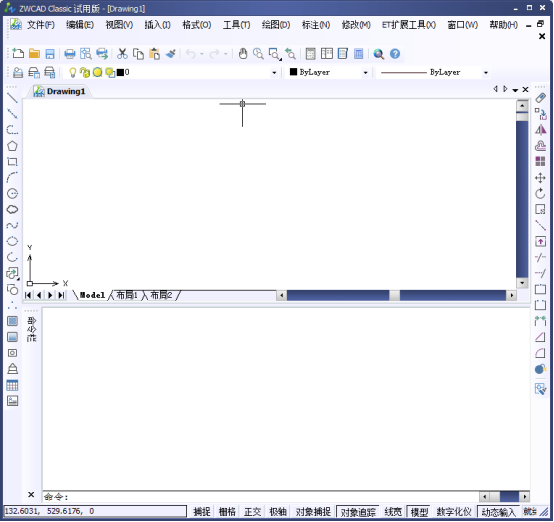The width and height of the screenshot is (554, 522).
Task: Click the Match Properties brush icon
Action: pyautogui.click(x=171, y=54)
